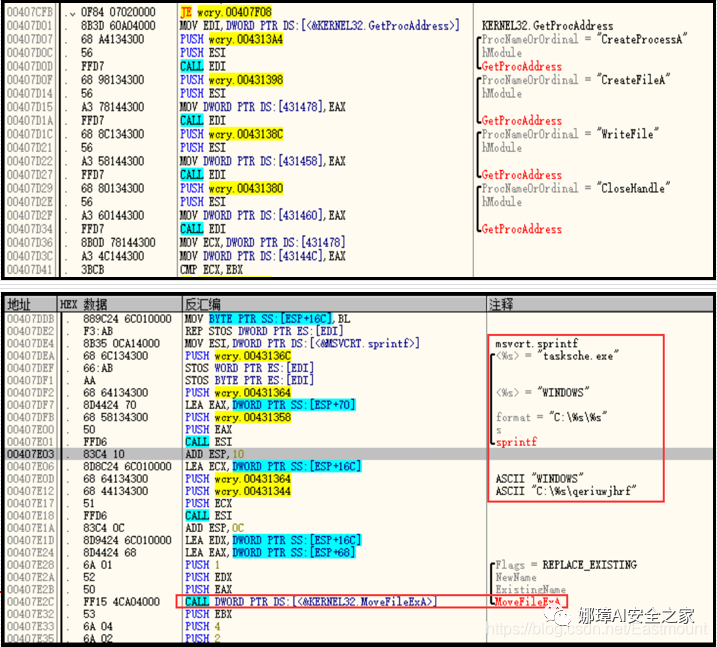Select PUSH wcry.00431380 instruction
The width and height of the screenshot is (717, 647).
tap(231, 188)
